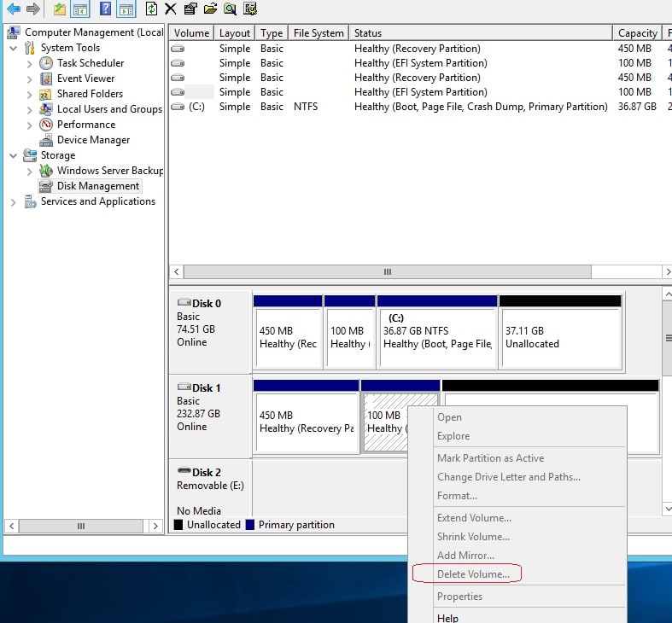Click the Properties toolbar icon

[x=190, y=9]
